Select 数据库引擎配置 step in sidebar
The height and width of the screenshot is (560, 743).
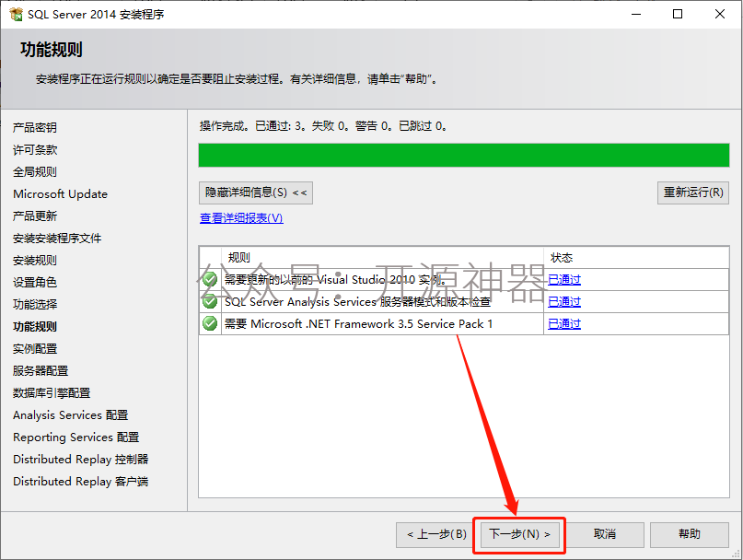click(x=52, y=393)
